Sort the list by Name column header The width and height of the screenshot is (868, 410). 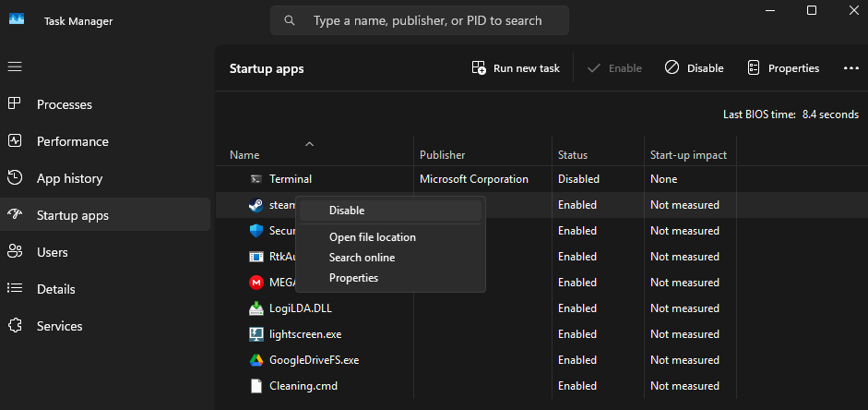pos(244,155)
